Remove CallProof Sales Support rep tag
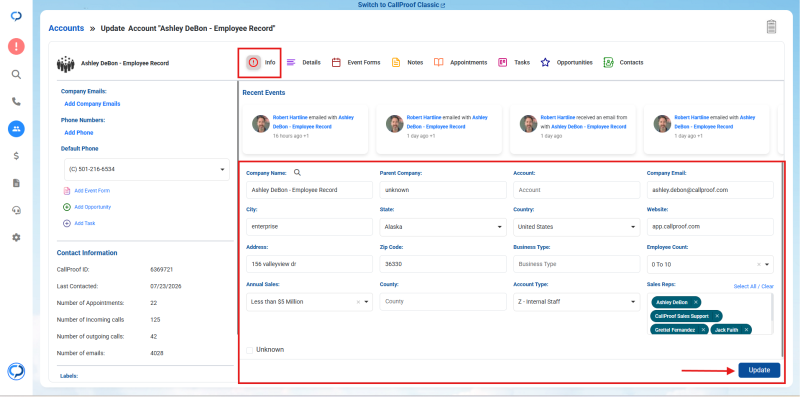This screenshot has width=800, height=397. click(717, 316)
